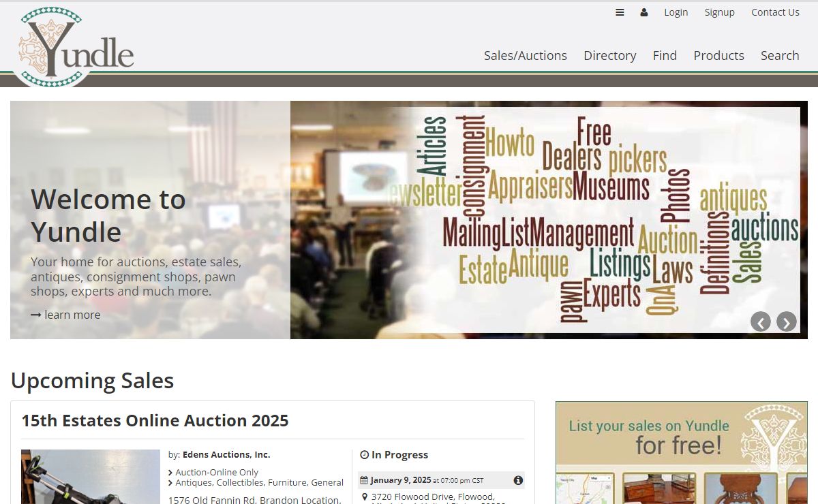Go to next carousel slide

787,321
